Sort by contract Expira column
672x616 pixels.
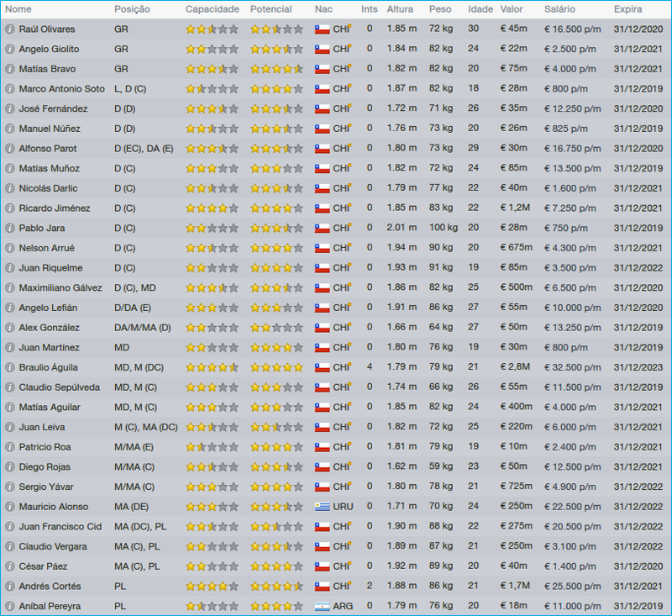pyautogui.click(x=627, y=9)
